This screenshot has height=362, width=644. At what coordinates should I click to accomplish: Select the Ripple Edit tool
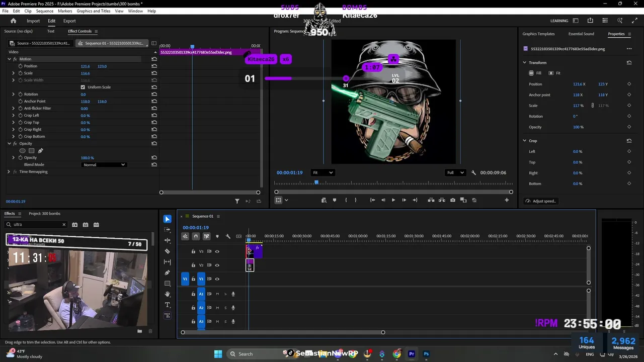168,240
